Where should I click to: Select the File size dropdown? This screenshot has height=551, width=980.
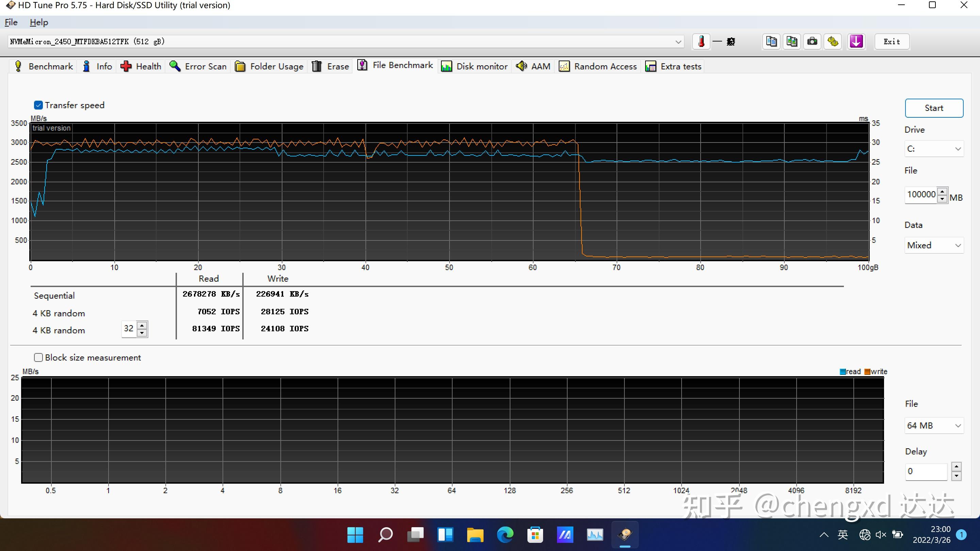coord(934,424)
